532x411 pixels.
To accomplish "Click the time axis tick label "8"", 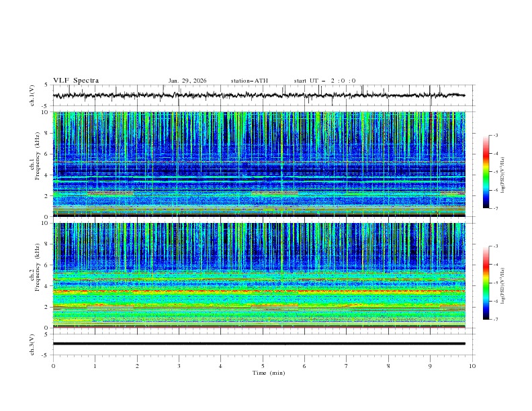I will [x=388, y=366].
